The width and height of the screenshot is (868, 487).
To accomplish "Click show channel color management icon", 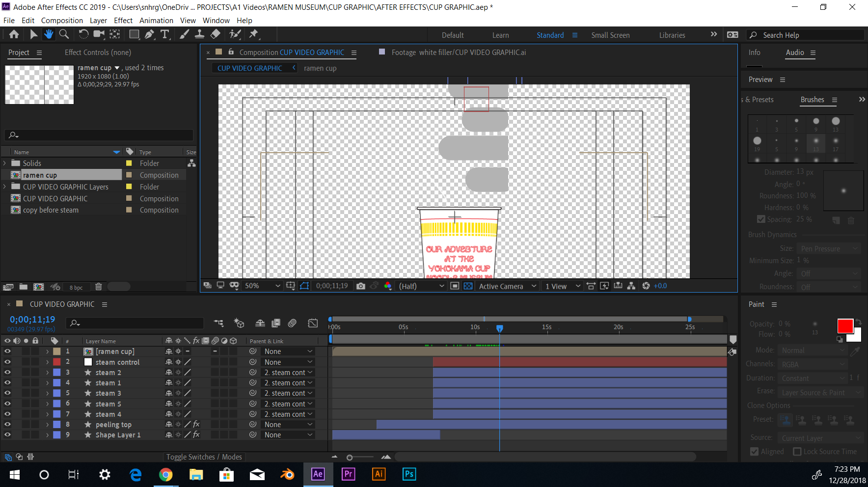I will click(388, 286).
